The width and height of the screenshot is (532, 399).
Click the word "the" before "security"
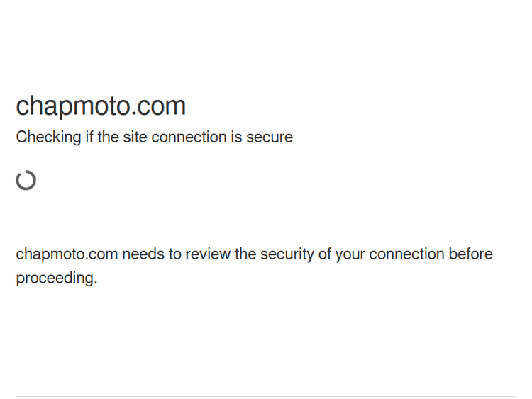(x=245, y=254)
